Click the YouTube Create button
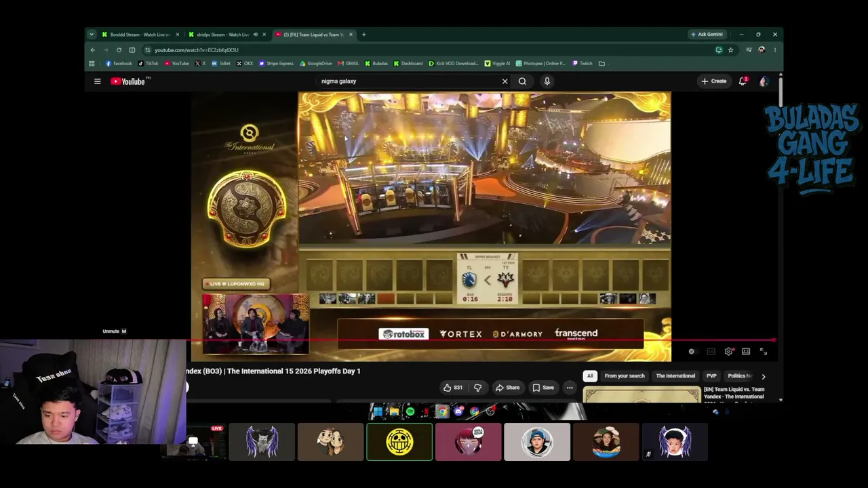This screenshot has height=488, width=868. click(714, 81)
